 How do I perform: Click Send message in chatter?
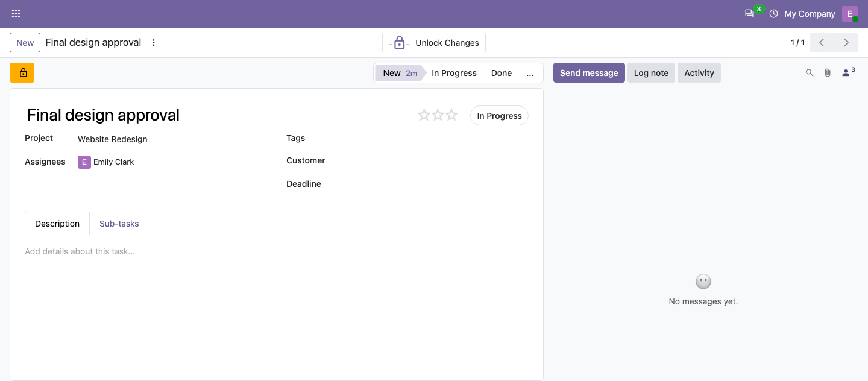click(x=589, y=73)
